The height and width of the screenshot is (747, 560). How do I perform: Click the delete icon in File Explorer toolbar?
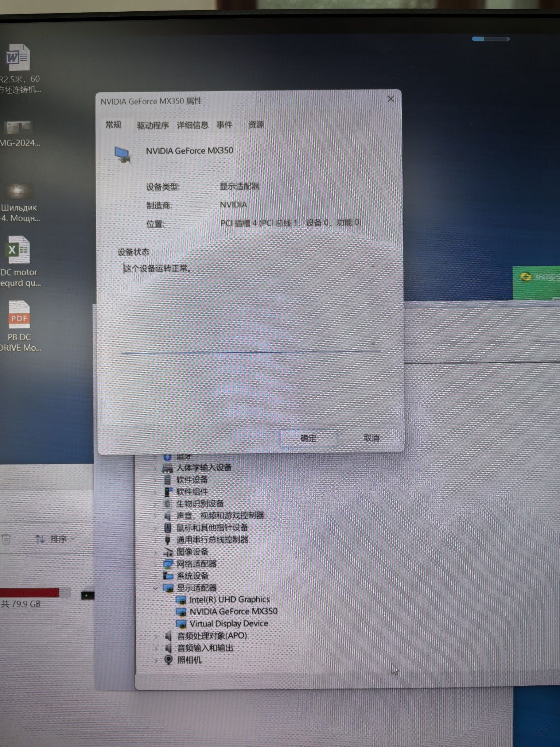6,539
